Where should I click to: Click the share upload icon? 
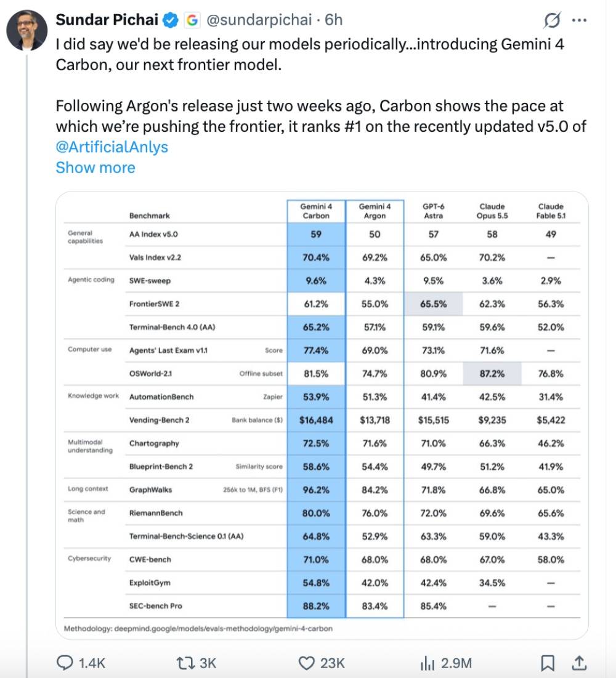(x=579, y=663)
